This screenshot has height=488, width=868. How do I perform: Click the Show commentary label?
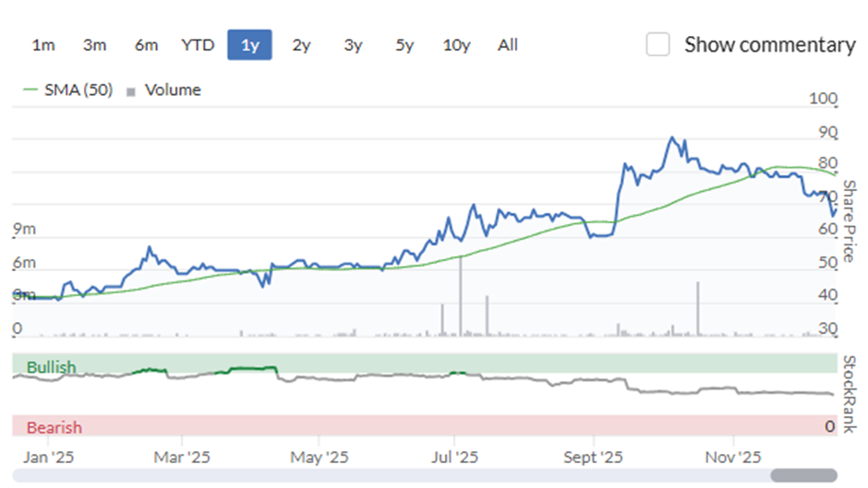[770, 45]
